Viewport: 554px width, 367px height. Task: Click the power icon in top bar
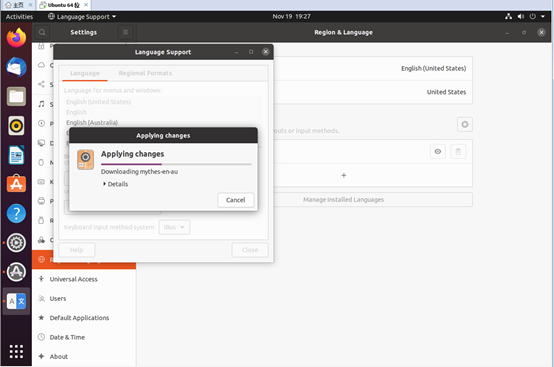[532, 16]
